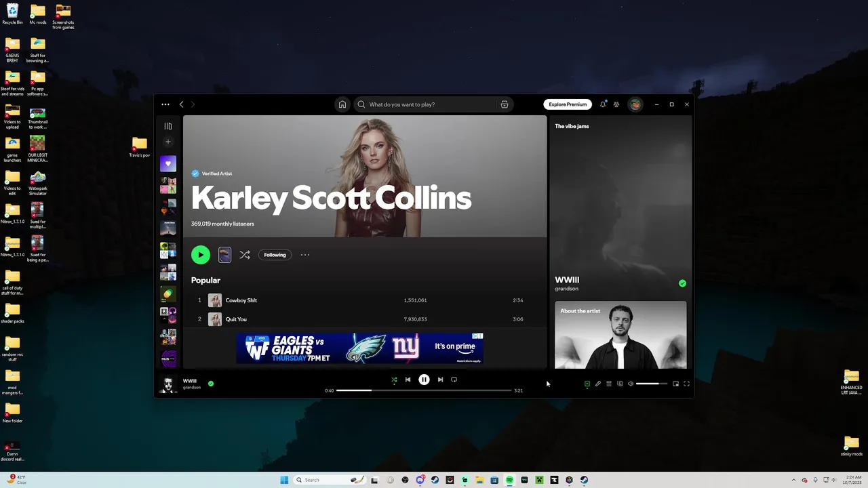The image size is (868, 488).
Task: Click the magnifying glass search icon
Action: click(361, 104)
